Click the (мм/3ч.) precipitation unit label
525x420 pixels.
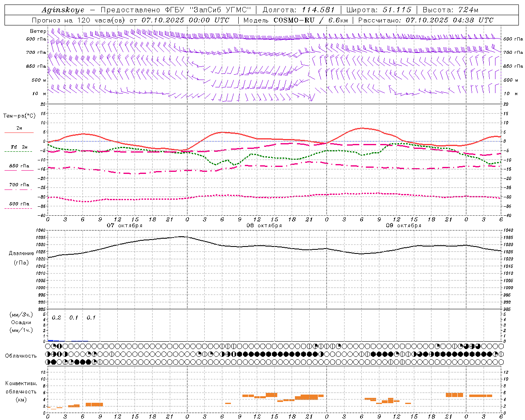[x=21, y=315]
